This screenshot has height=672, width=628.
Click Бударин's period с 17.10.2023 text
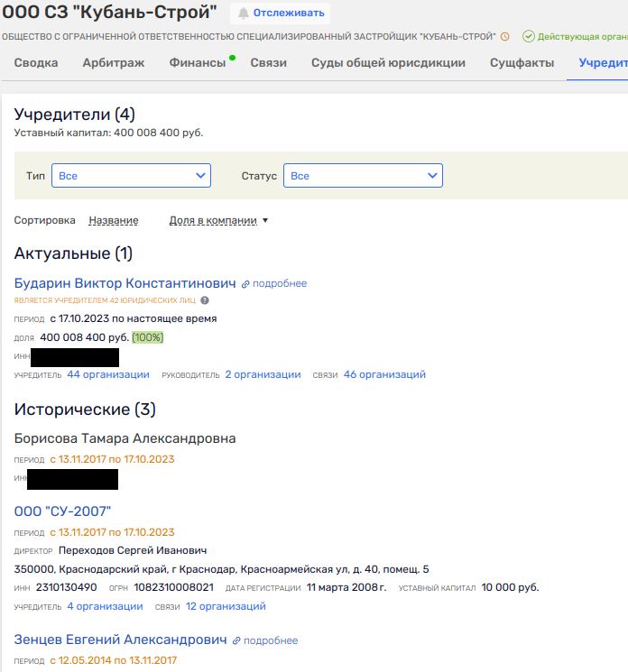[x=134, y=318]
